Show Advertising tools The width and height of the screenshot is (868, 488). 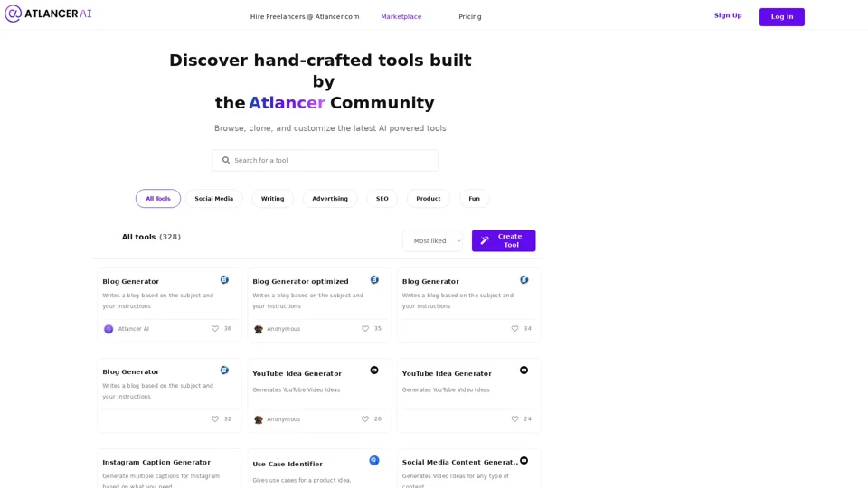[330, 199]
